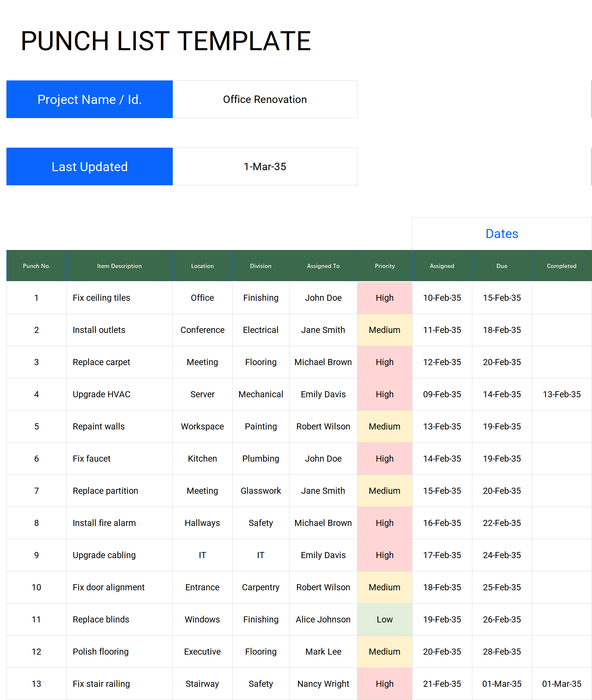592x700 pixels.
Task: Click the Division column header
Action: pos(261,266)
